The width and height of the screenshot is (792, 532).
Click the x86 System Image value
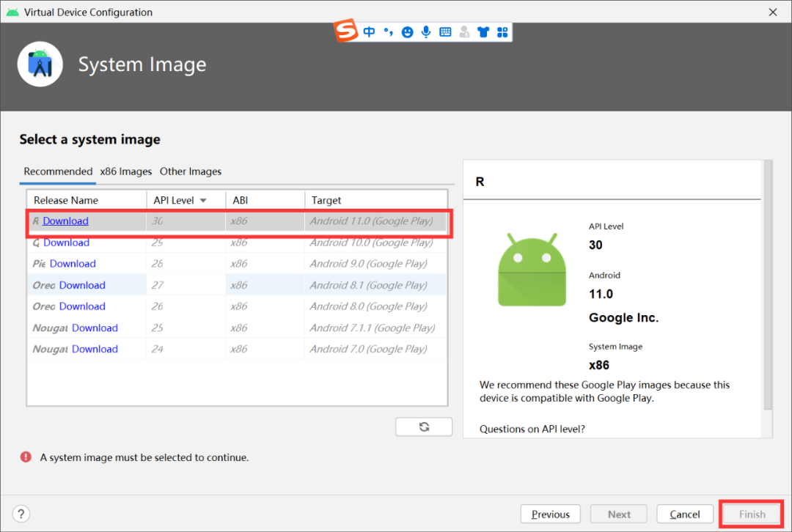click(x=599, y=365)
